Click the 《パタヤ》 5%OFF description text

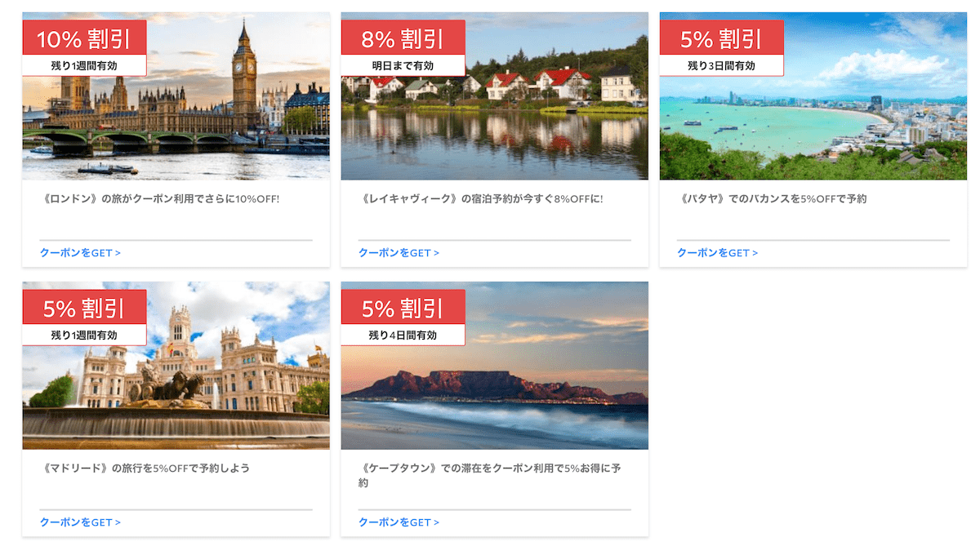pos(772,199)
